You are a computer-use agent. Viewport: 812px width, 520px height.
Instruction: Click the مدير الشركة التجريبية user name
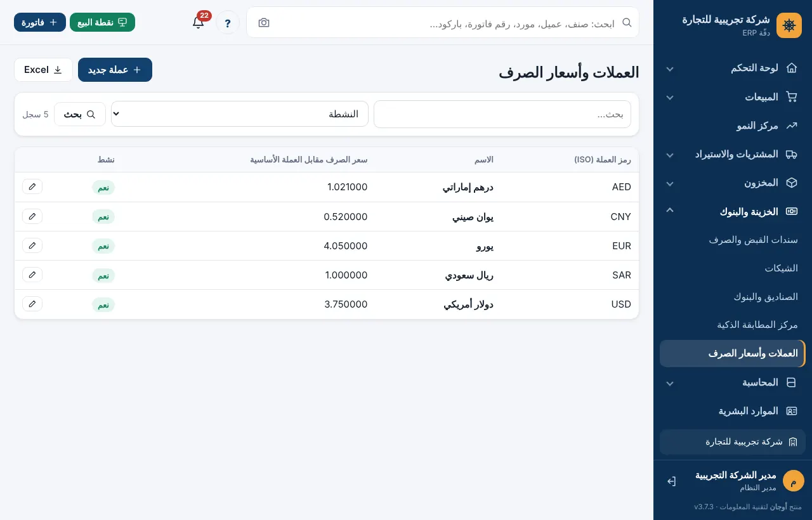click(736, 475)
